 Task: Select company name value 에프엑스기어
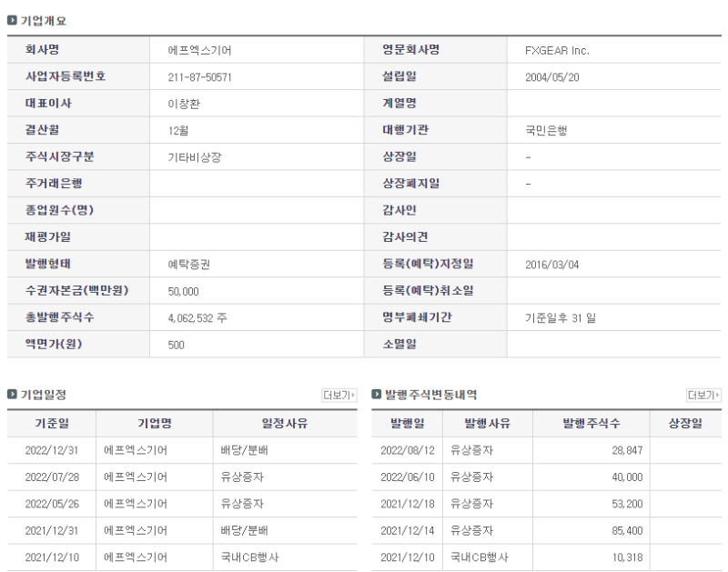tap(199, 50)
